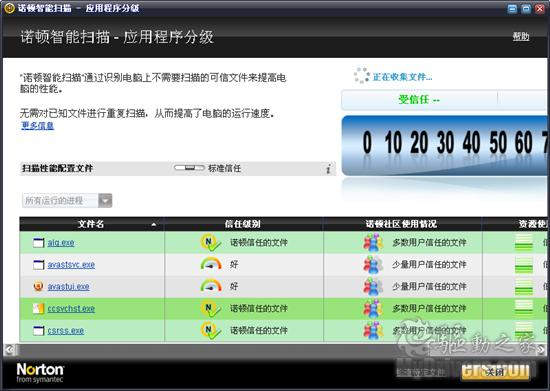
Task: Sort by 信任级别 column header
Action: [243, 224]
